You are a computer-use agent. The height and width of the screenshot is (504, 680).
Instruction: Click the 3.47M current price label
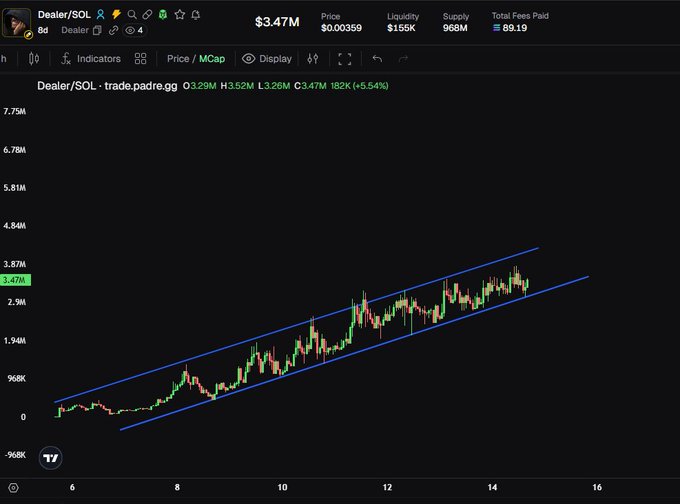click(15, 280)
